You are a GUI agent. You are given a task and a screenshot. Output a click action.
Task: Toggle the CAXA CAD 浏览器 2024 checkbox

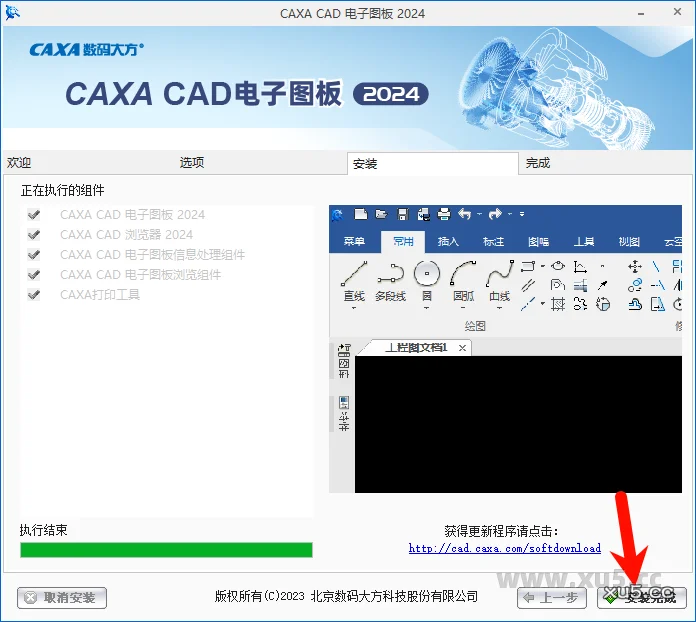[x=34, y=235]
